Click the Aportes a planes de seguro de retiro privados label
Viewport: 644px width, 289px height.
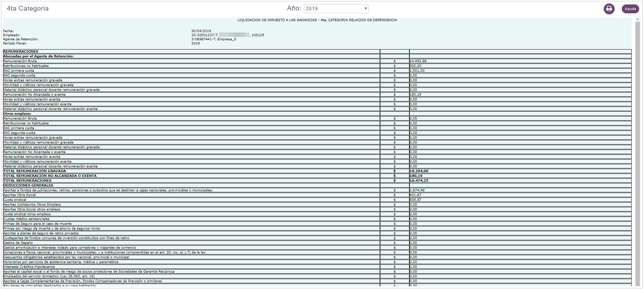[41, 233]
